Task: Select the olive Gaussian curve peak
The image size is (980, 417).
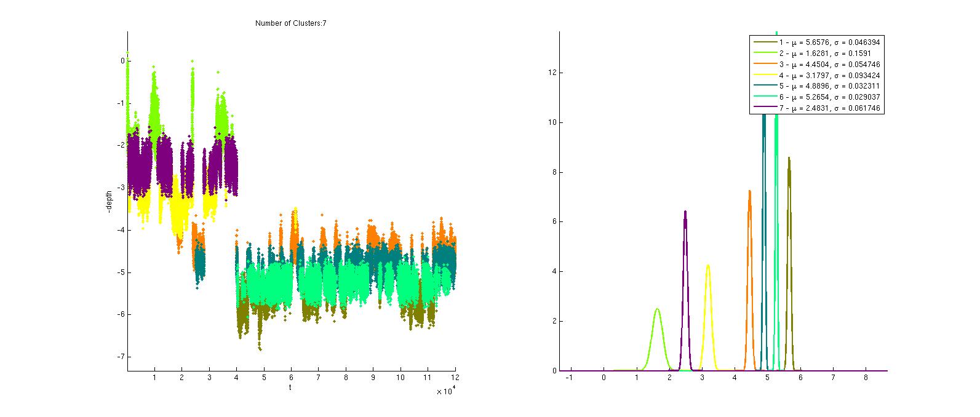Action: (x=789, y=158)
